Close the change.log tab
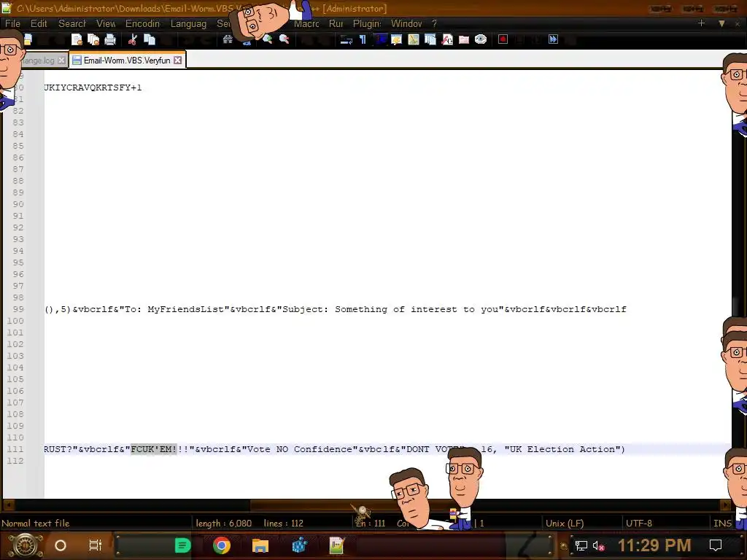 coord(61,61)
